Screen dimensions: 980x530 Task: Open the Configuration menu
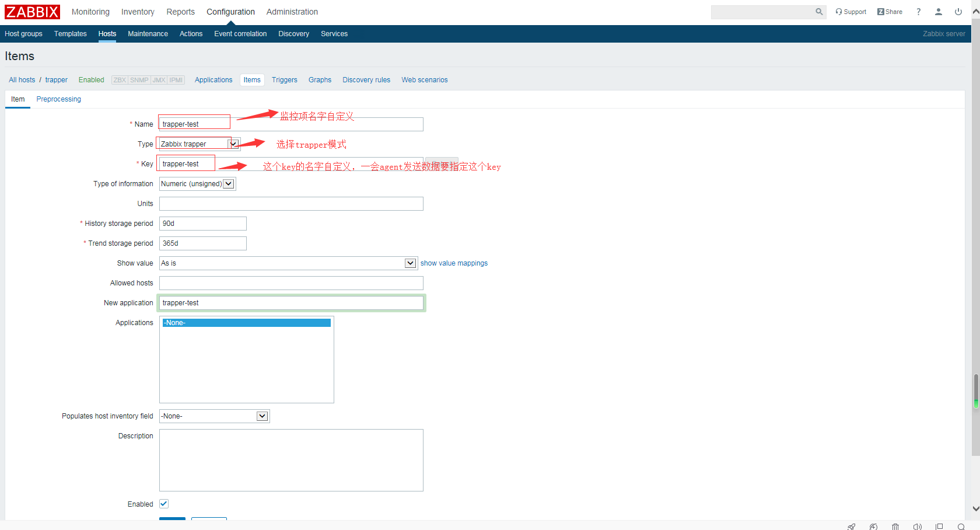(230, 12)
